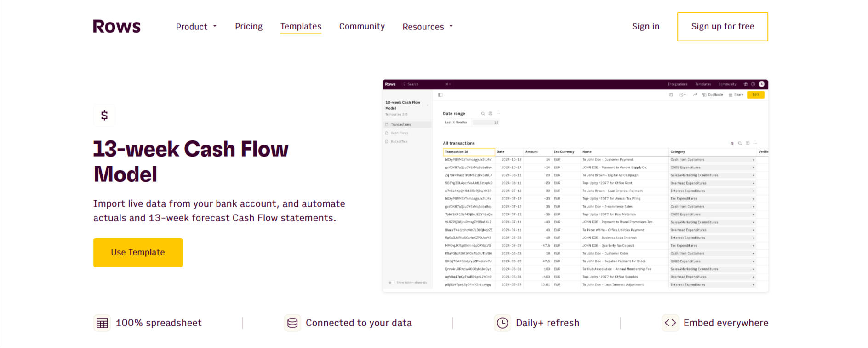Click the Duplicate button in the preview toolbar
The height and width of the screenshot is (348, 868).
(x=713, y=95)
